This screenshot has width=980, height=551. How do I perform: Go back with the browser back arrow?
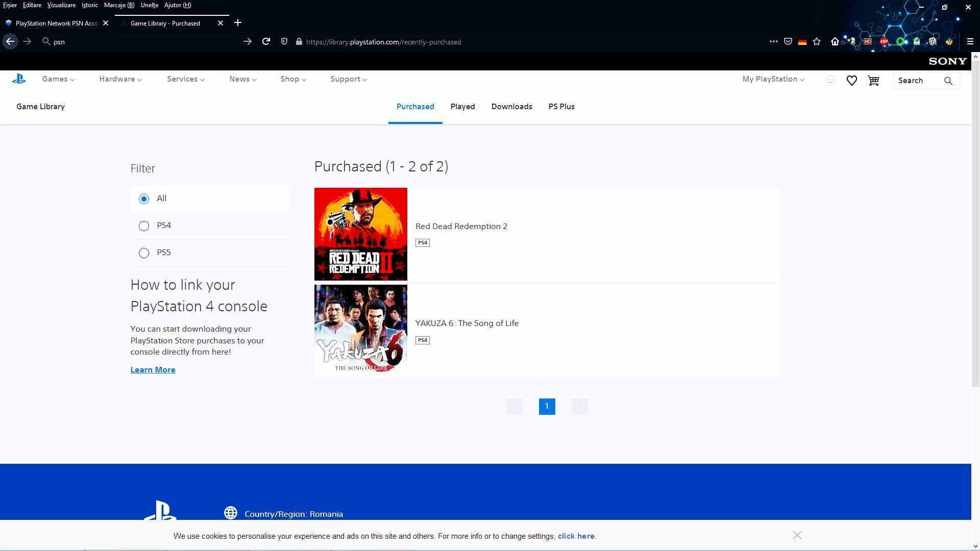point(10,42)
